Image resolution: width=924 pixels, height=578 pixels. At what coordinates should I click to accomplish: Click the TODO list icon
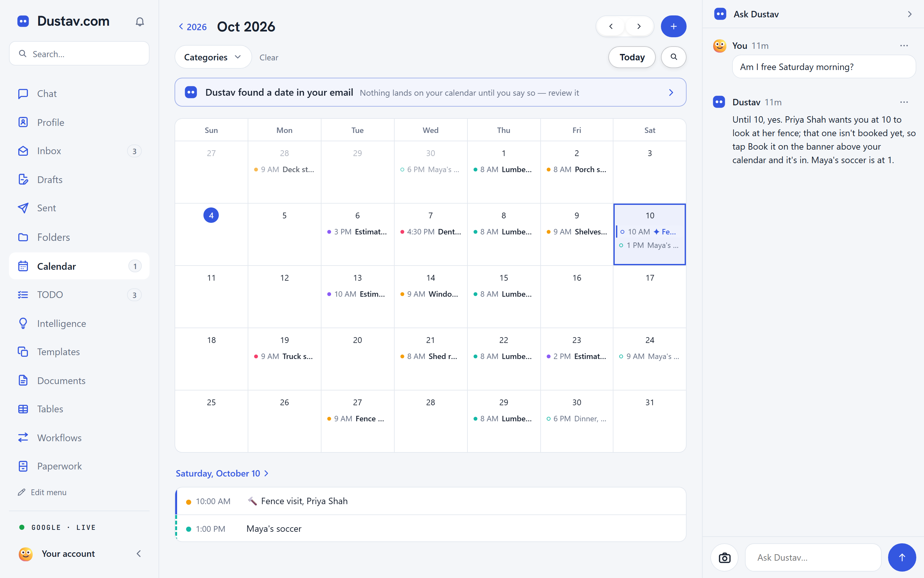(x=23, y=295)
